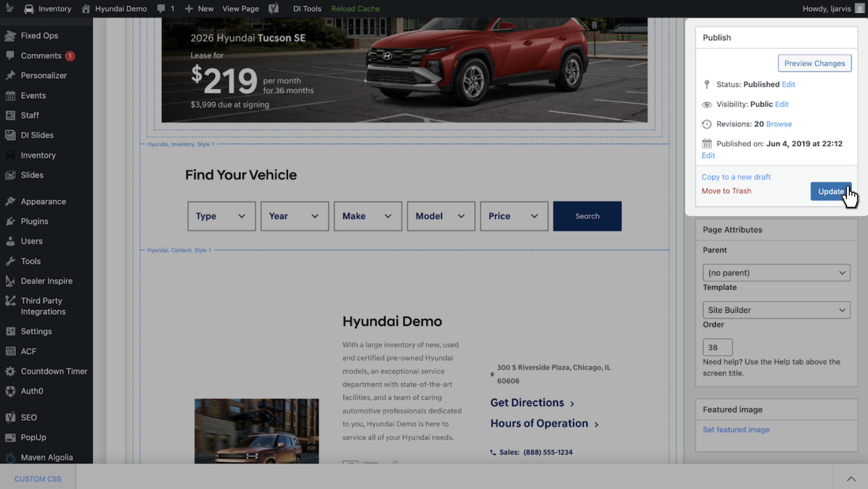The width and height of the screenshot is (868, 489).
Task: Click the Users person icon
Action: [x=10, y=241]
